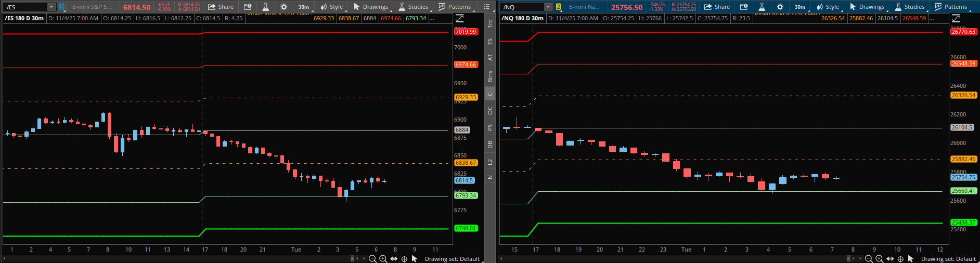Open Style menu on /ES chart
Viewport: 980px width, 263px height.
click(x=331, y=7)
